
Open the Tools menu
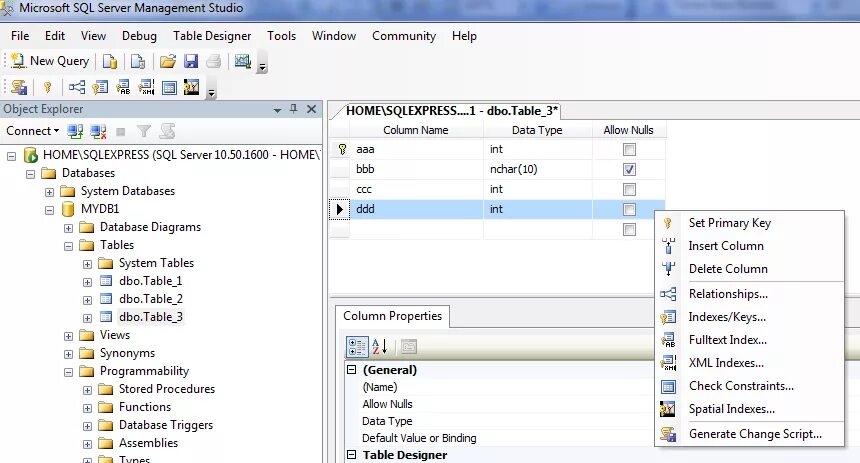tap(281, 36)
